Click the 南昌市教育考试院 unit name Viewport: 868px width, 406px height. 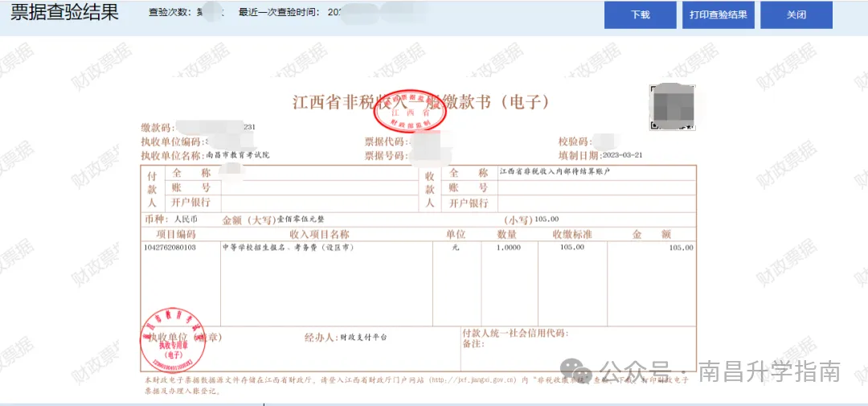238,156
